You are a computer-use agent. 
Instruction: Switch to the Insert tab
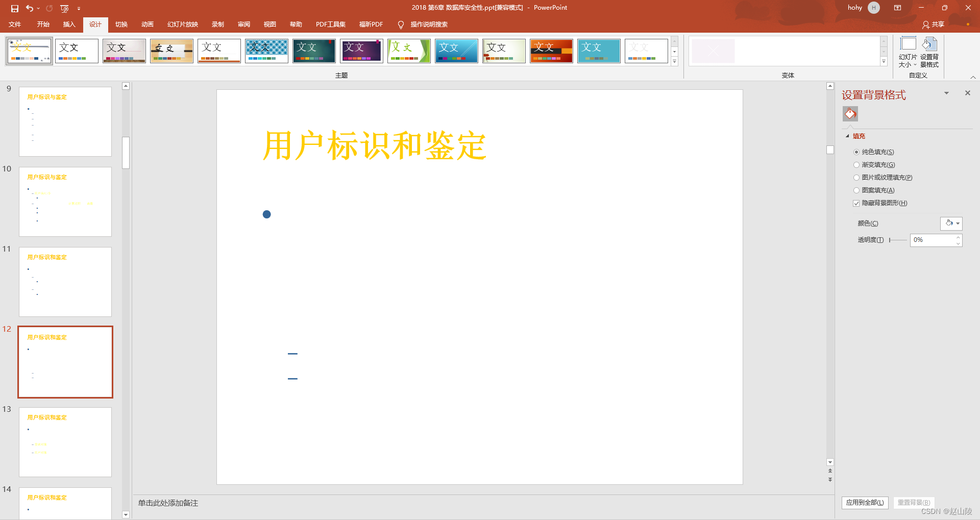point(69,24)
